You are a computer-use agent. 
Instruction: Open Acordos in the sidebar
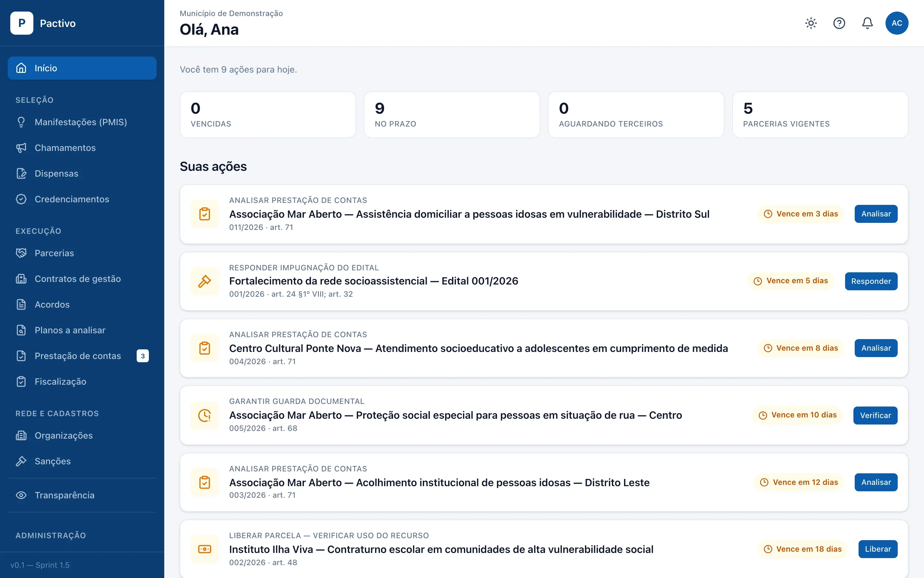click(x=82, y=304)
